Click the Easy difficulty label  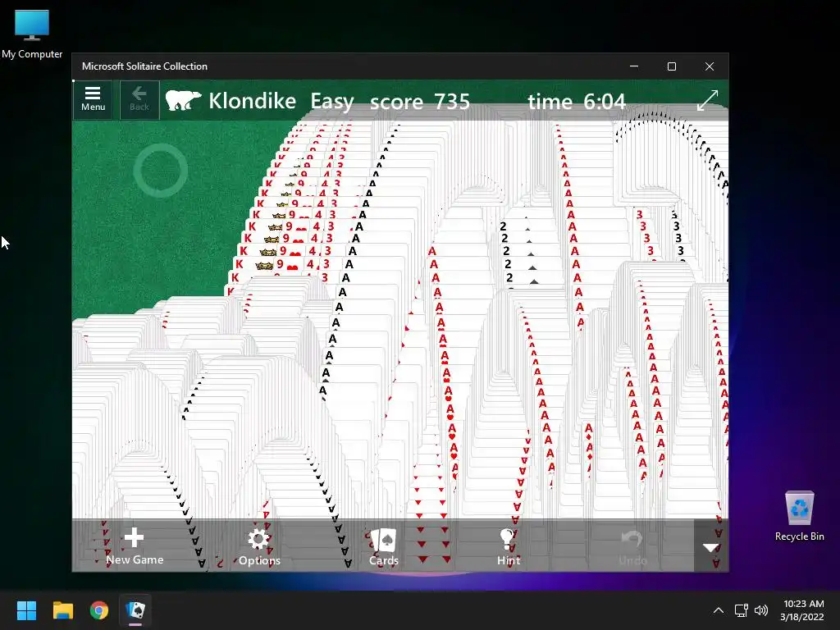pyautogui.click(x=332, y=101)
